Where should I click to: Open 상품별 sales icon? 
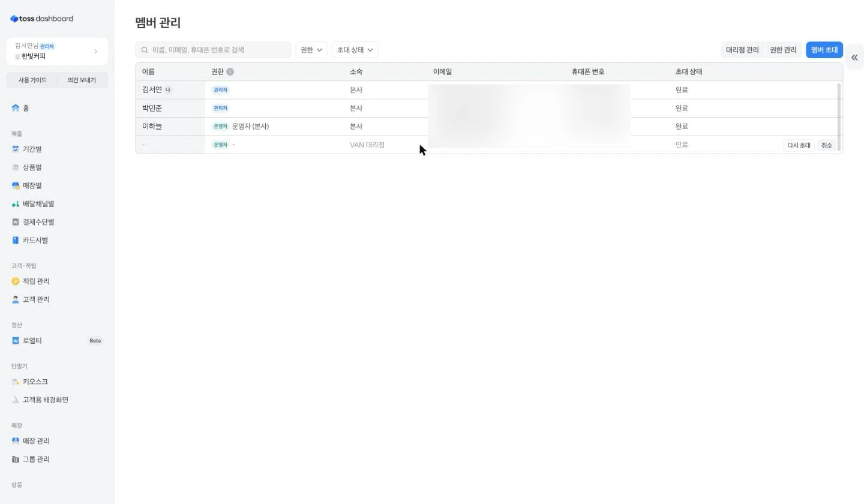[16, 167]
